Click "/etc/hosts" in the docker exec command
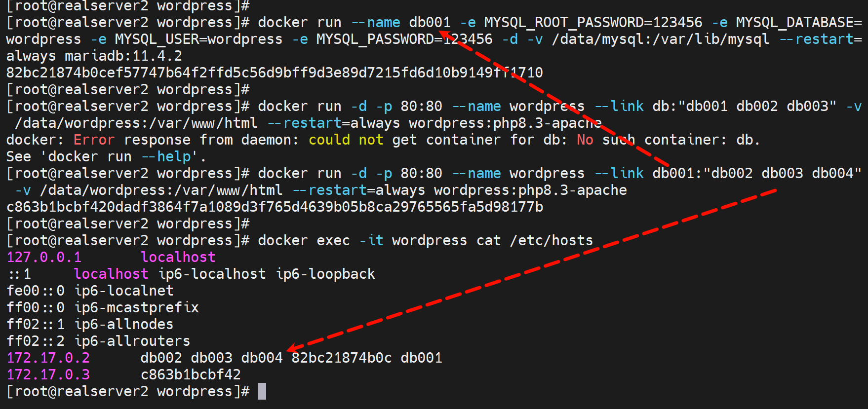Image resolution: width=868 pixels, height=409 pixels. 551,240
